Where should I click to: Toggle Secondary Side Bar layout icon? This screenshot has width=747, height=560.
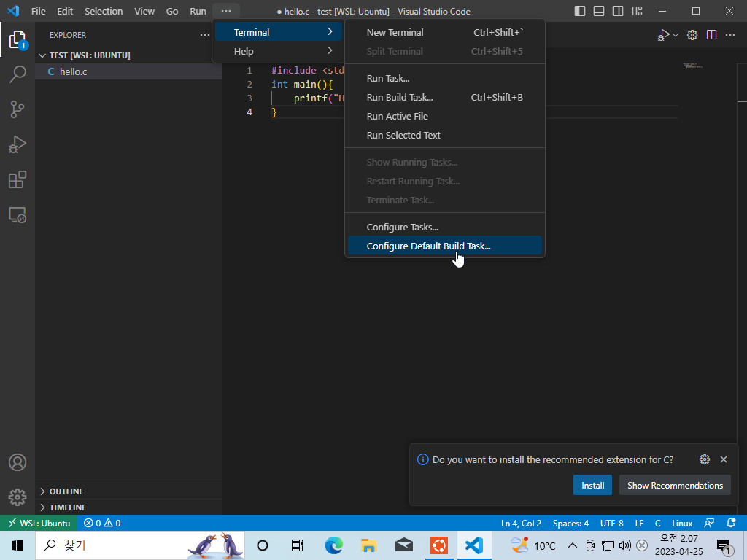tap(618, 11)
